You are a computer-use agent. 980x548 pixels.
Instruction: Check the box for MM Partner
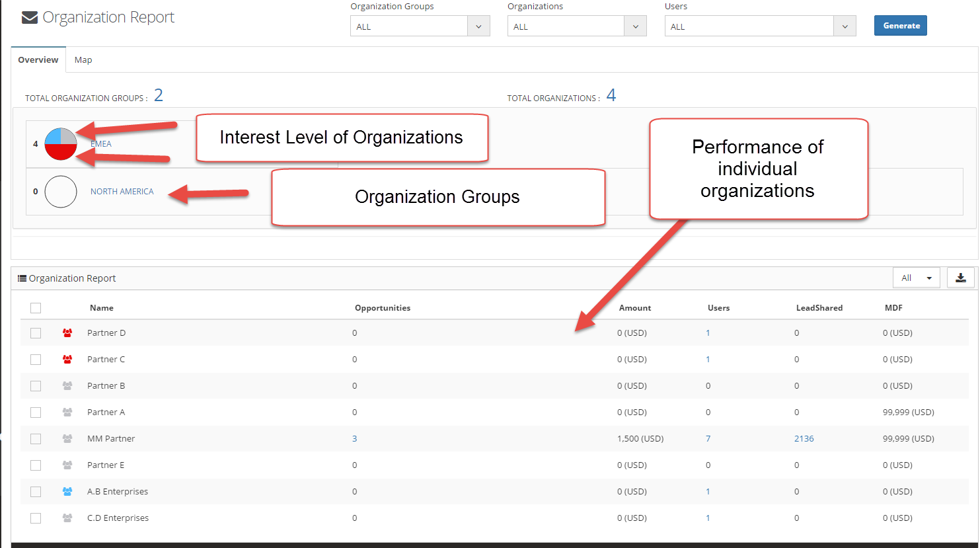[36, 439]
